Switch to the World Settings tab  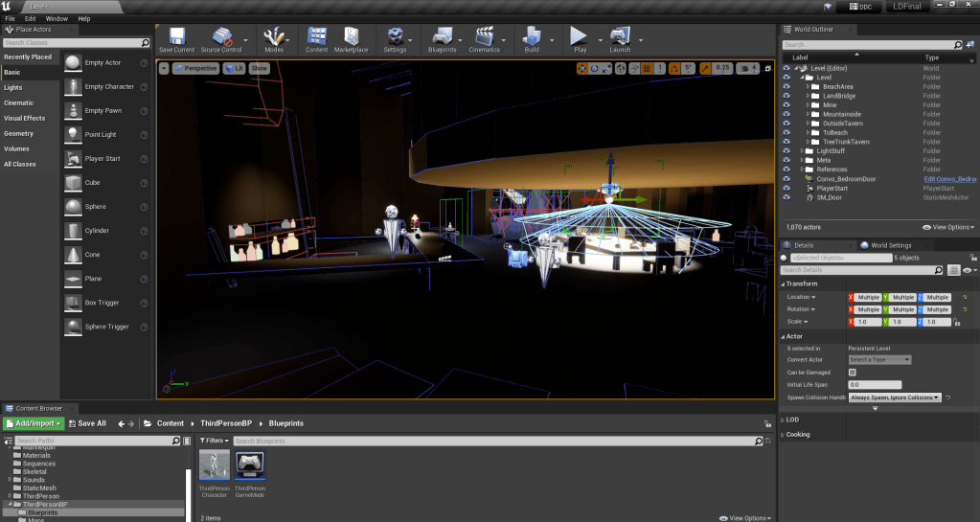coord(890,245)
